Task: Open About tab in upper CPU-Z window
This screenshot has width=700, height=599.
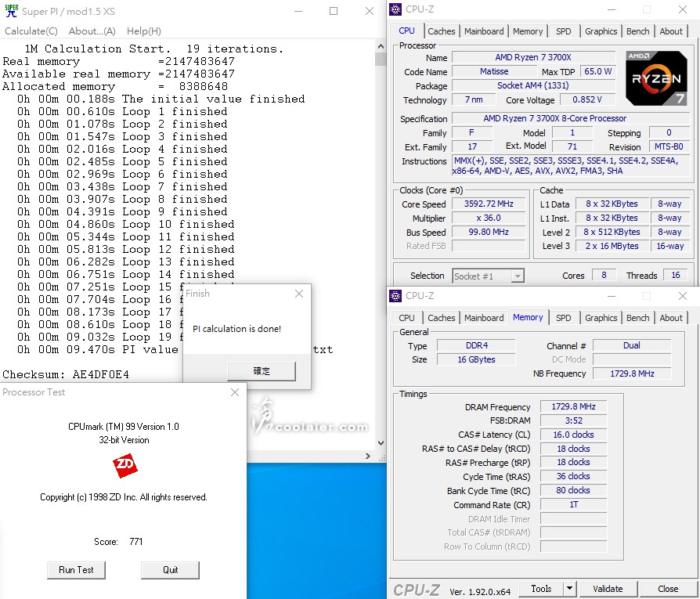Action: [x=671, y=31]
